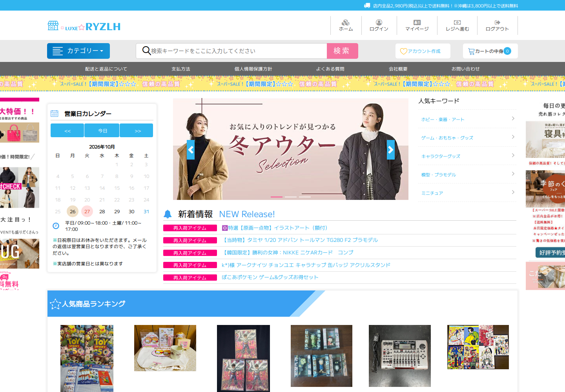Screen dimensions: 565x392
Task: Click the logout (ログアウト) icon
Action: (x=497, y=22)
